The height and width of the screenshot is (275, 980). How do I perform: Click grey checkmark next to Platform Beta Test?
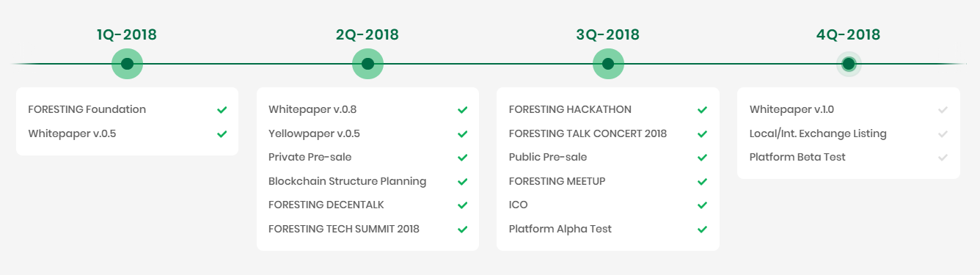click(943, 158)
